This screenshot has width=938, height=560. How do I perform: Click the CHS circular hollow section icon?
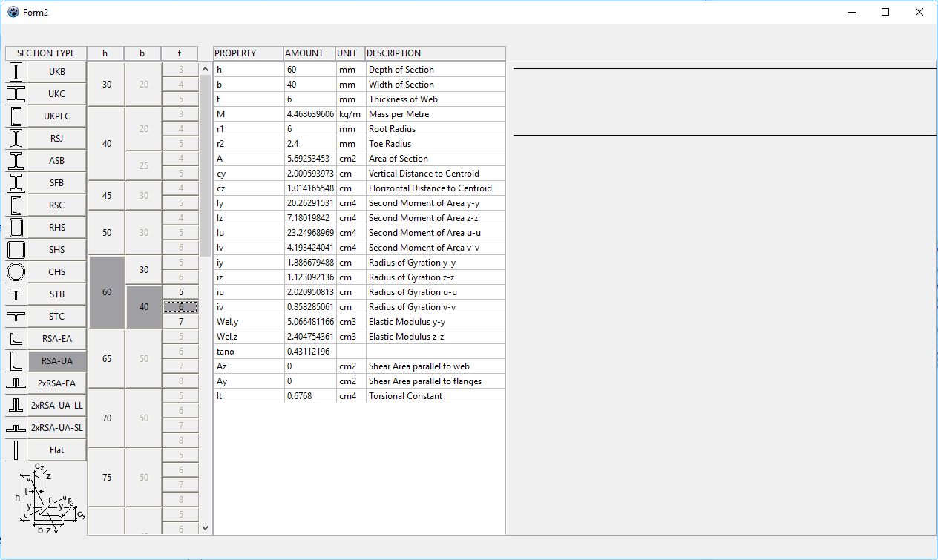[16, 272]
